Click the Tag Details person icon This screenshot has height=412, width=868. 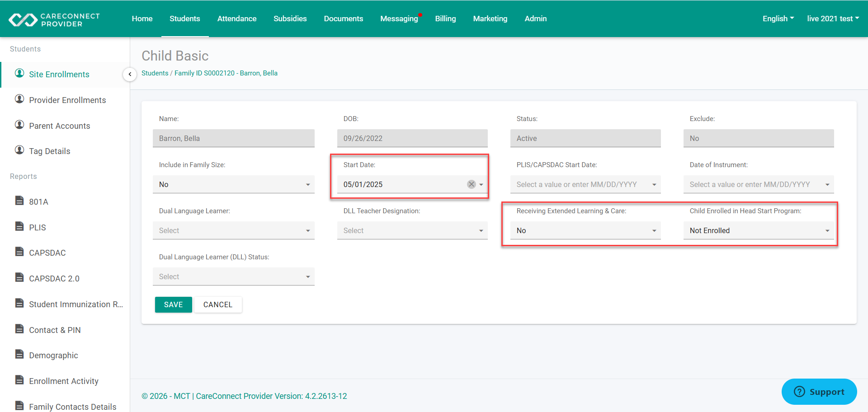coord(19,150)
